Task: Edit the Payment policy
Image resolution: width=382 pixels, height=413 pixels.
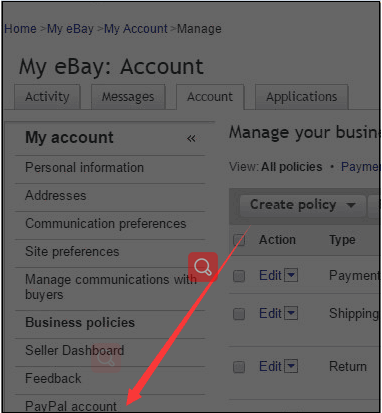Action: (270, 275)
